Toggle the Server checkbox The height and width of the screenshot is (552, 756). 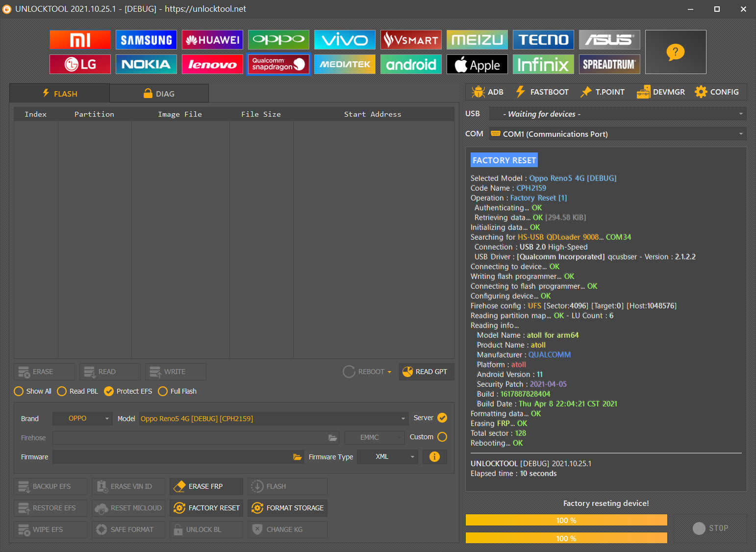(442, 418)
